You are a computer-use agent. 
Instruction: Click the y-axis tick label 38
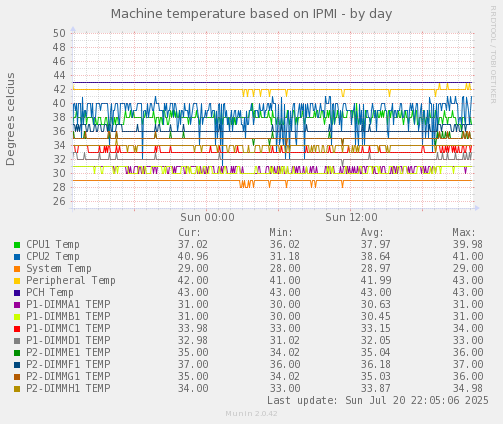tap(59, 117)
